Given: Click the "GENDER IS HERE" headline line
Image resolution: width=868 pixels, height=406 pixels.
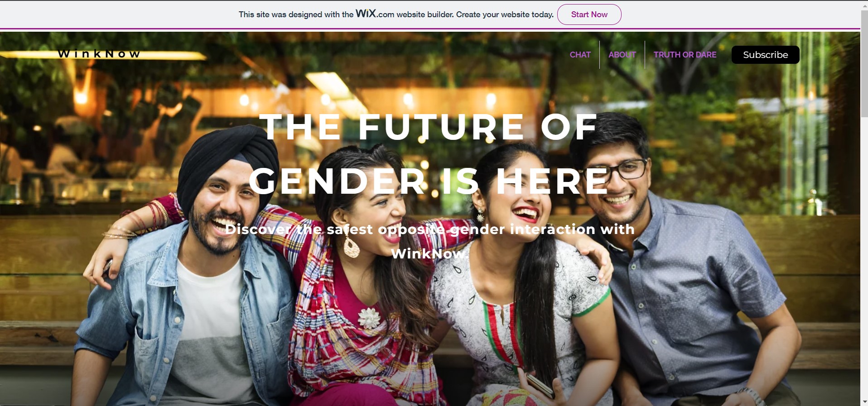Looking at the screenshot, I should coord(429,181).
